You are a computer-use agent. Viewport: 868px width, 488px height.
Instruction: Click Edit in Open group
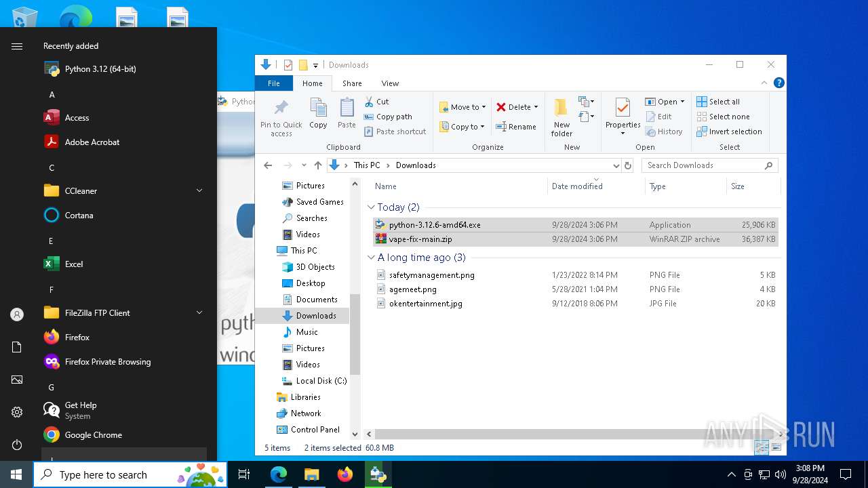pyautogui.click(x=658, y=117)
